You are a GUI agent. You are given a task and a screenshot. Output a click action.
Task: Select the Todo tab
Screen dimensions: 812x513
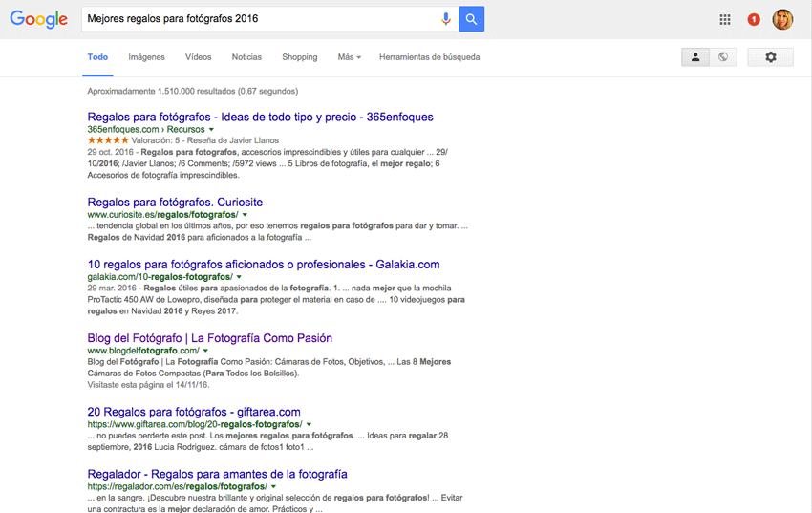click(97, 57)
